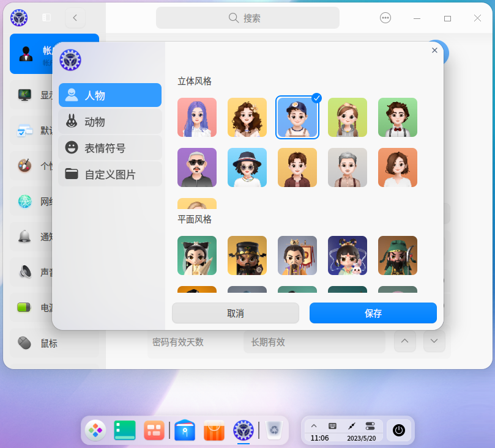Pick the green-hooded bearded general avatar

click(398, 255)
